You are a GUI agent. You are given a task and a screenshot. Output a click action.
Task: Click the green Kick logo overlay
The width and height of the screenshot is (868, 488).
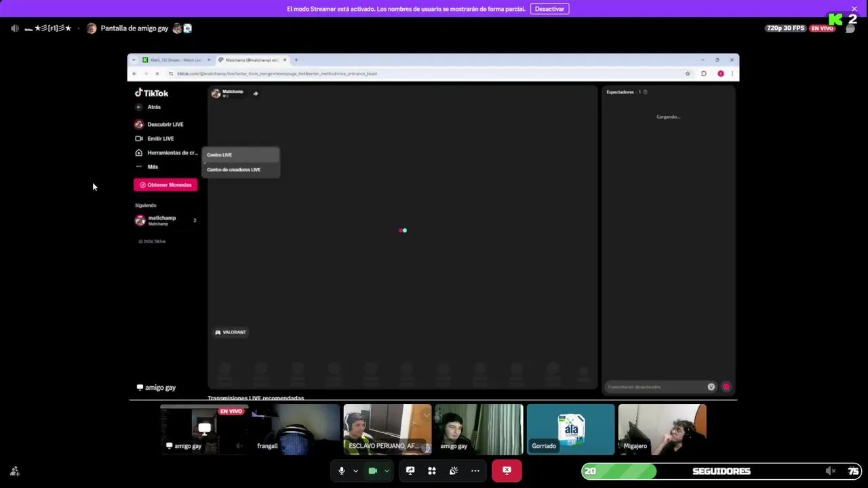[x=835, y=20]
